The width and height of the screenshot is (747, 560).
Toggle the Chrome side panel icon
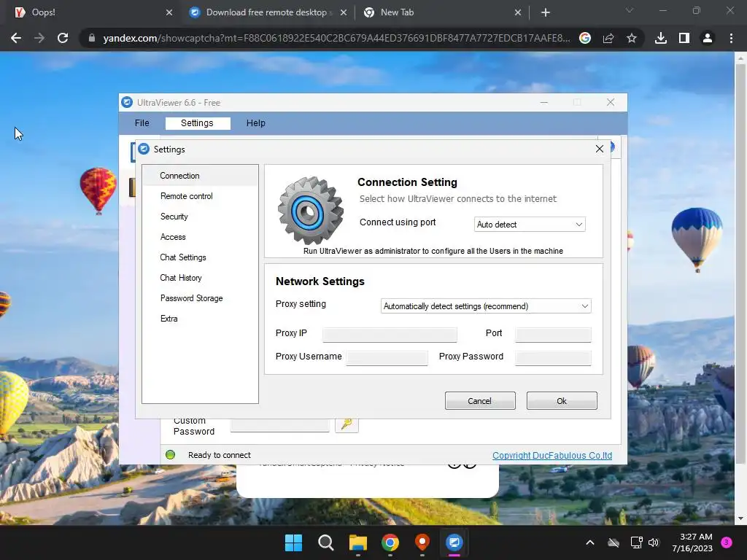coord(684,38)
